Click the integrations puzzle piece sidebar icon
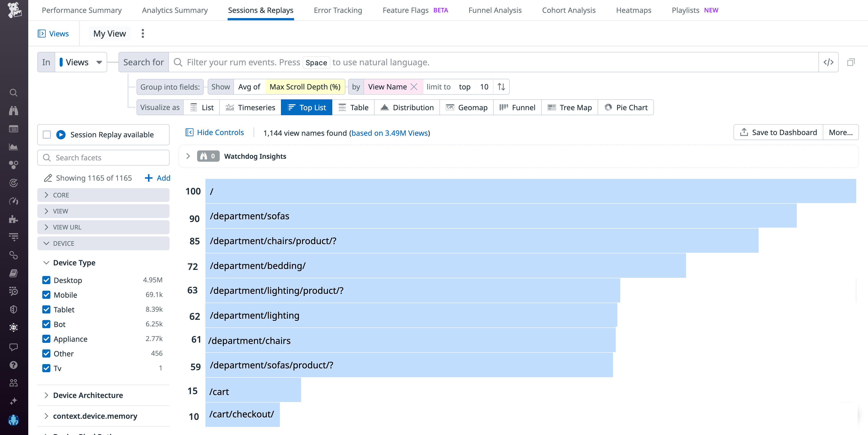The width and height of the screenshot is (868, 435). [x=14, y=219]
